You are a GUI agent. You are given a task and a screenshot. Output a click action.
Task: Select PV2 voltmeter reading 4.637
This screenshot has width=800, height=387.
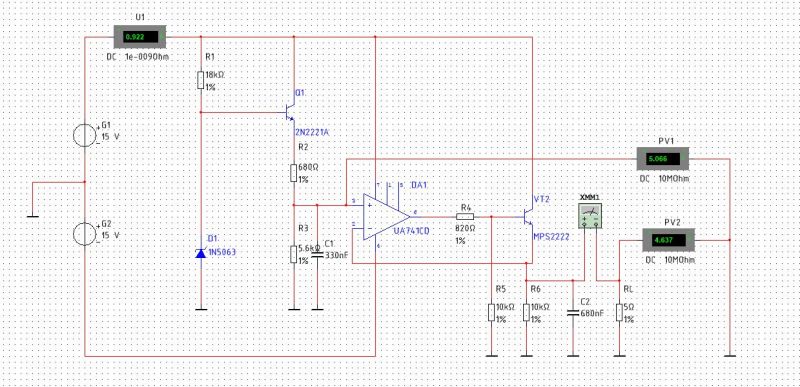point(667,240)
